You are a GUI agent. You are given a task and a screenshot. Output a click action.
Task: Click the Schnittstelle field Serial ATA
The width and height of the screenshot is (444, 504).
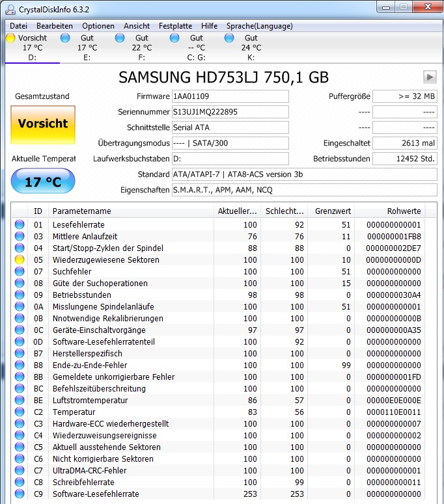coord(230,127)
